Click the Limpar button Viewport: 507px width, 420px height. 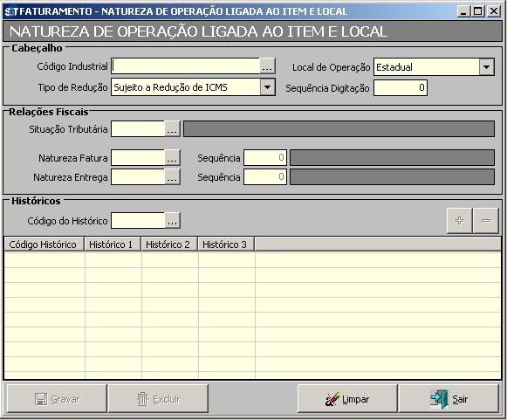pyautogui.click(x=347, y=399)
